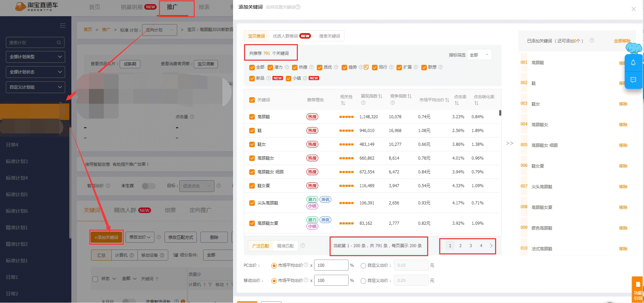
Task: Open the 自定义计划组 dropdown
Action: pyautogui.click(x=35, y=87)
